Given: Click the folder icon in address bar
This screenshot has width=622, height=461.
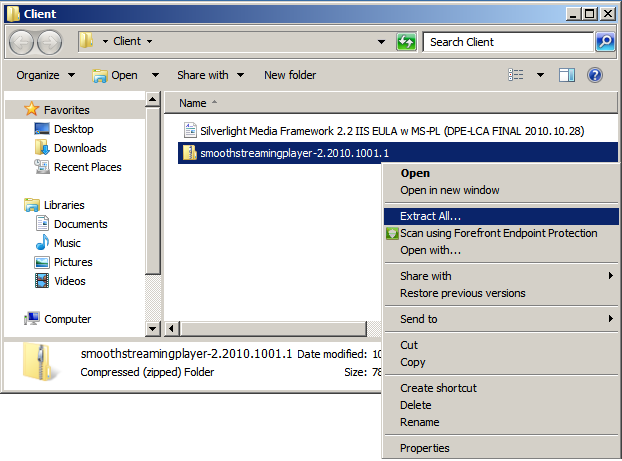Looking at the screenshot, I should pos(86,41).
